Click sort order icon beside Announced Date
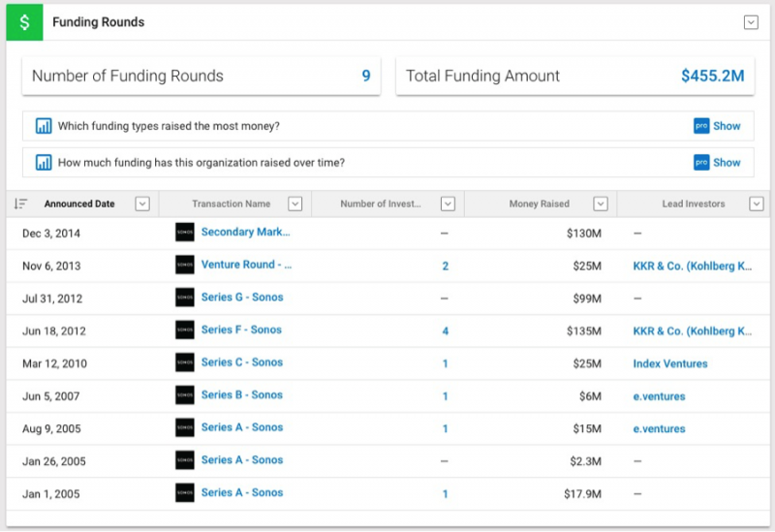This screenshot has width=775, height=532. (x=20, y=203)
